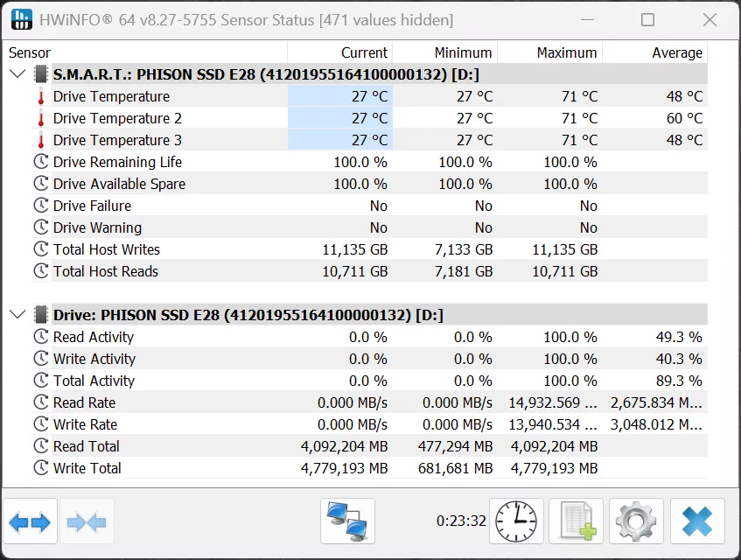Image resolution: width=741 pixels, height=560 pixels.
Task: Select the Drive Warning row label
Action: click(x=97, y=227)
